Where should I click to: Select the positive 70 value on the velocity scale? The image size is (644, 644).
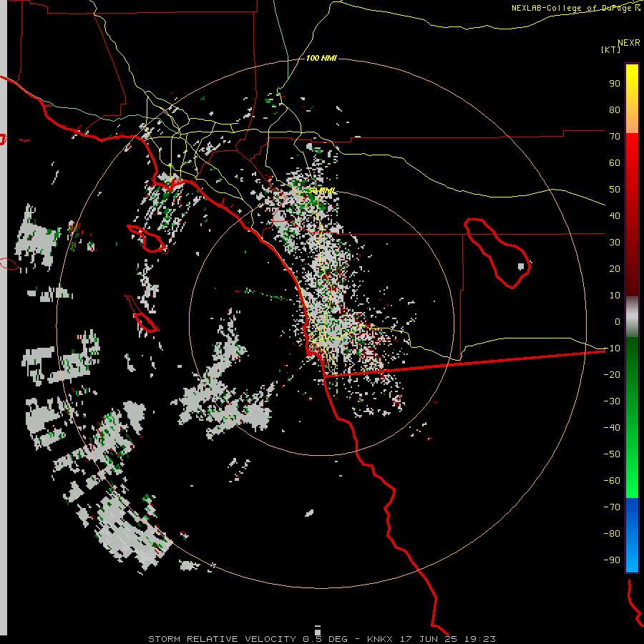[x=615, y=137]
